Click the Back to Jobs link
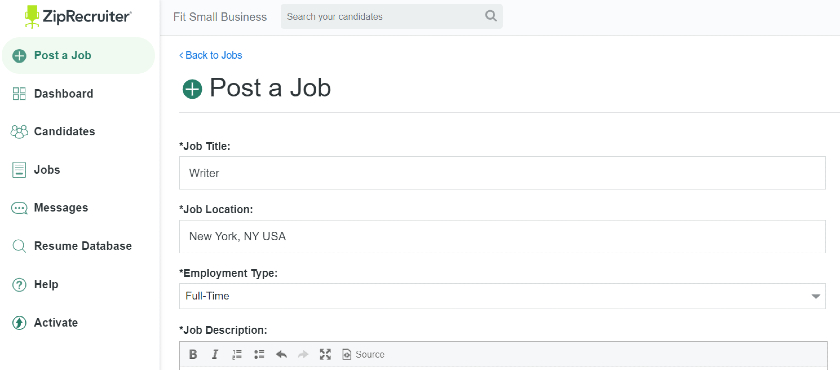Image resolution: width=840 pixels, height=370 pixels. (211, 55)
